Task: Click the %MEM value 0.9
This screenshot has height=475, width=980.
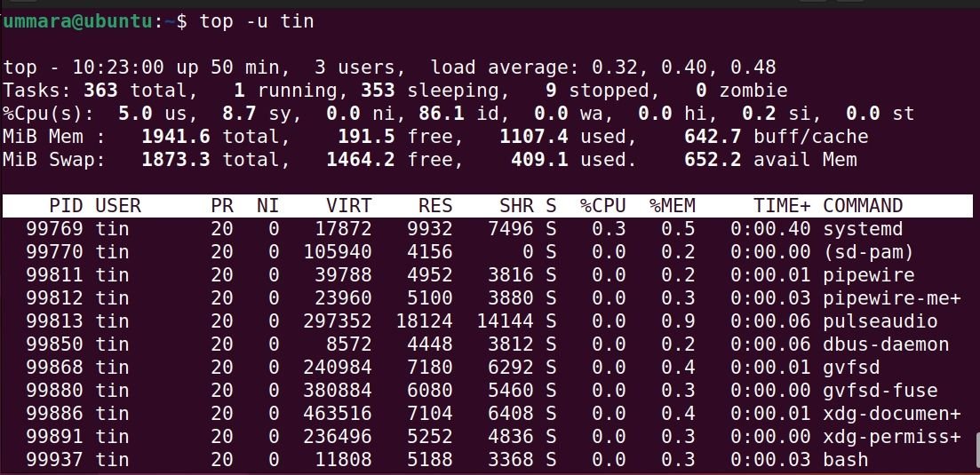Action: point(678,321)
